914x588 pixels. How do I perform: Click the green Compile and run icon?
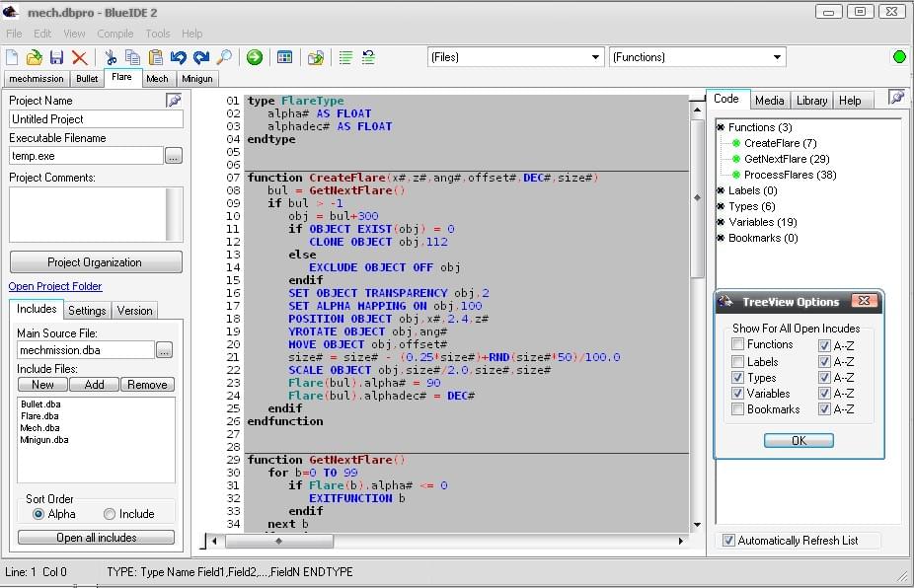[x=254, y=57]
